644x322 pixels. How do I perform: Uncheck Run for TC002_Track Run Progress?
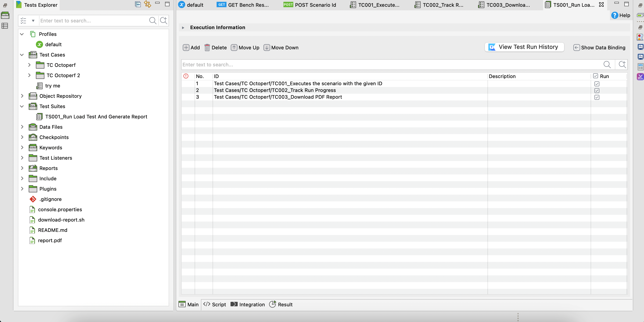pyautogui.click(x=597, y=91)
